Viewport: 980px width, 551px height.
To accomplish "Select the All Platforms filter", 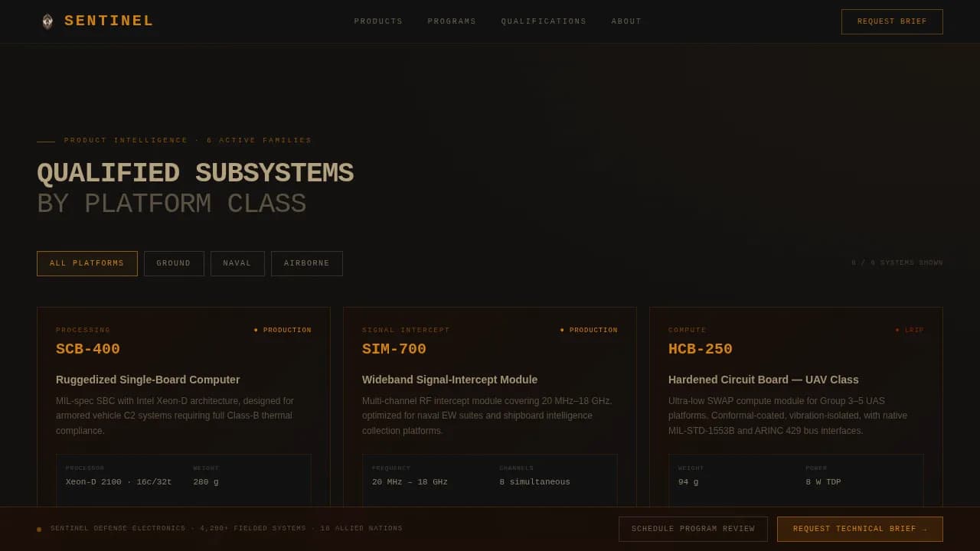I will click(x=87, y=263).
